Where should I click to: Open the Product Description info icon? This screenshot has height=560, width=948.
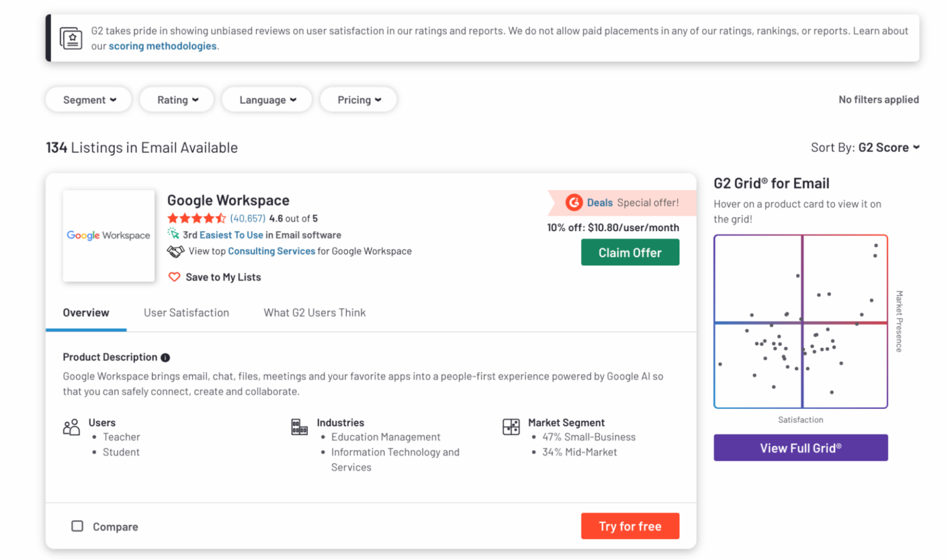point(165,357)
